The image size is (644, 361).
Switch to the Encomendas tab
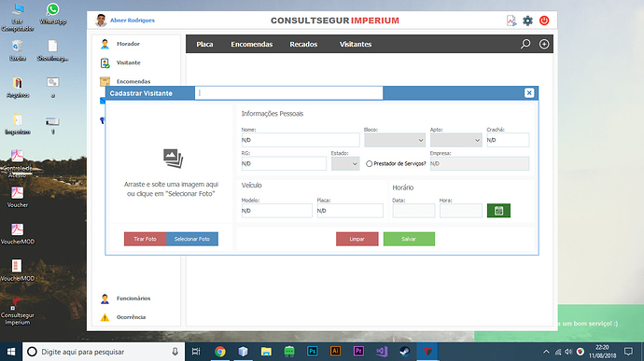tap(252, 45)
